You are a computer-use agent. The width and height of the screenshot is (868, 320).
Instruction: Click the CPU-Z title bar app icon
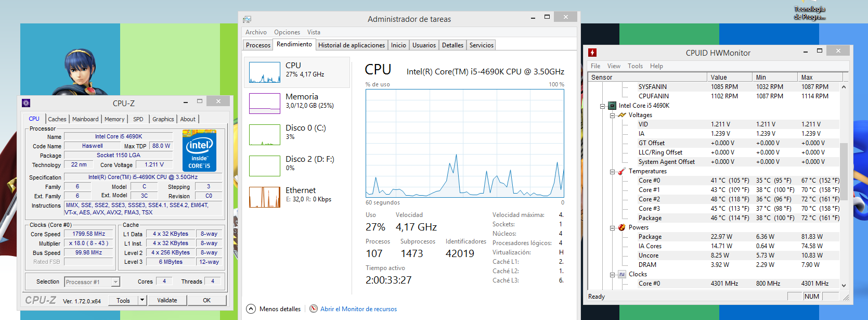tap(26, 103)
